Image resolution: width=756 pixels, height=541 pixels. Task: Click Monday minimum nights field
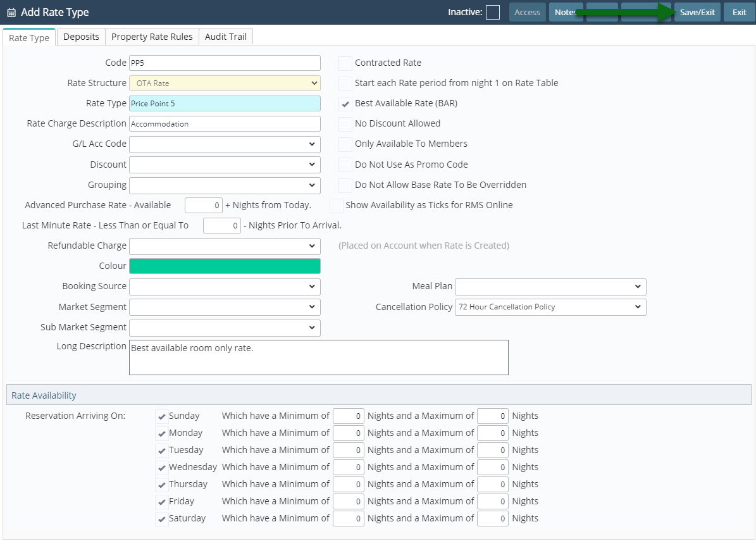coord(348,433)
